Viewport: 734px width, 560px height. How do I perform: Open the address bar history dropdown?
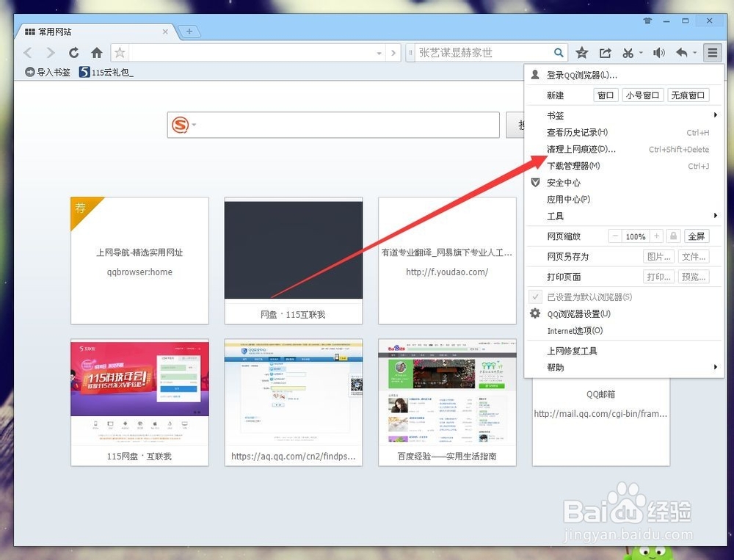click(x=379, y=54)
